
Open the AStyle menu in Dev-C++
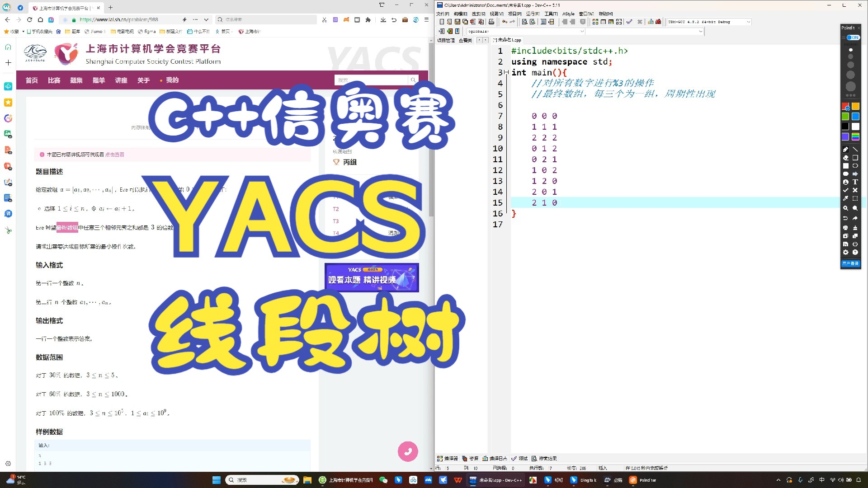pyautogui.click(x=568, y=14)
